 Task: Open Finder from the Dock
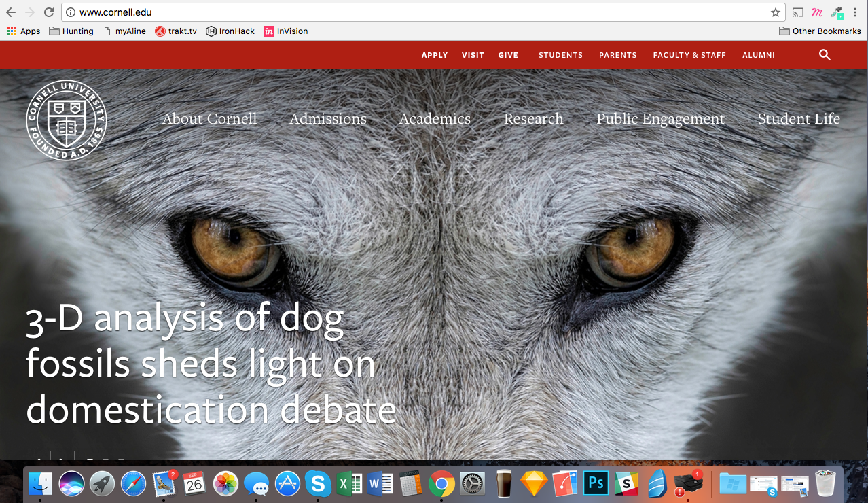(x=40, y=484)
